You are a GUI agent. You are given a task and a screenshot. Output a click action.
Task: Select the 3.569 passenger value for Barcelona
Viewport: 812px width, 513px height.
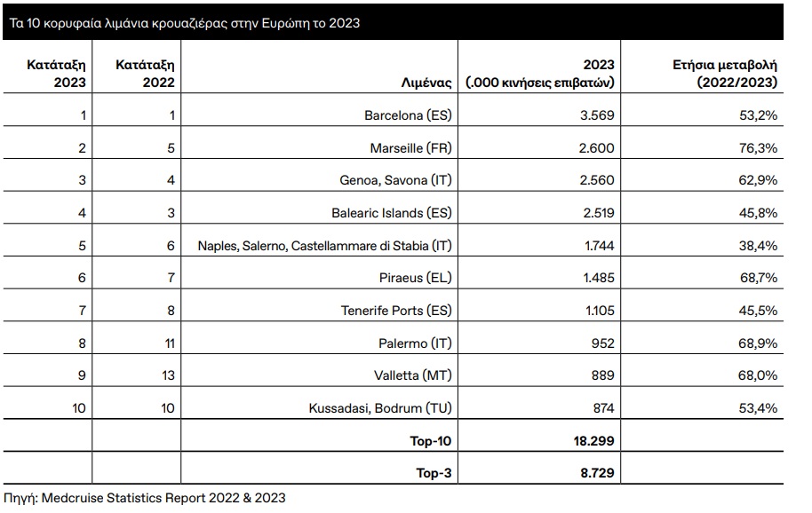(x=595, y=115)
